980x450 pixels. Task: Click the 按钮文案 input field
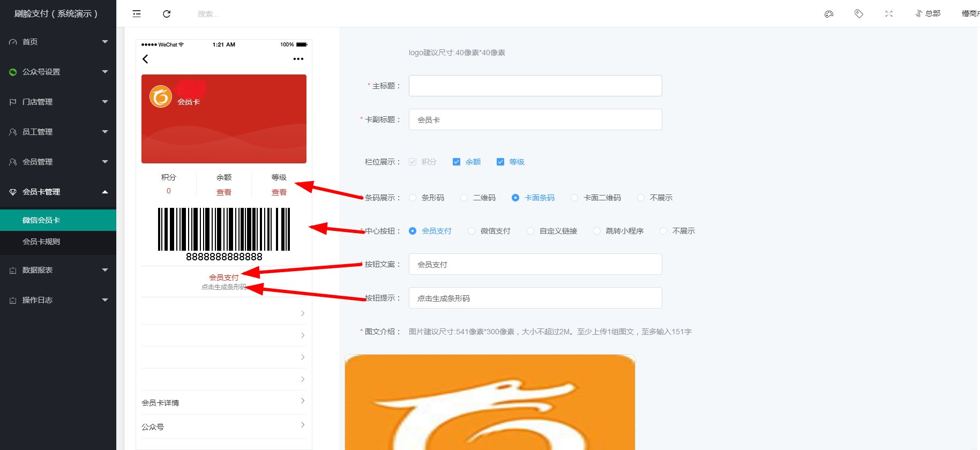535,264
